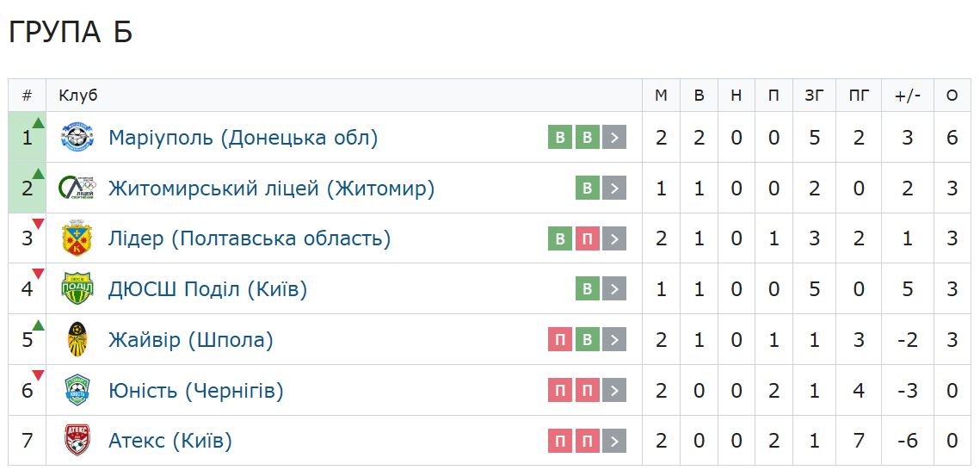The width and height of the screenshot is (980, 470).
Task: Open Юність (Чернігів) team page
Action: (x=196, y=391)
